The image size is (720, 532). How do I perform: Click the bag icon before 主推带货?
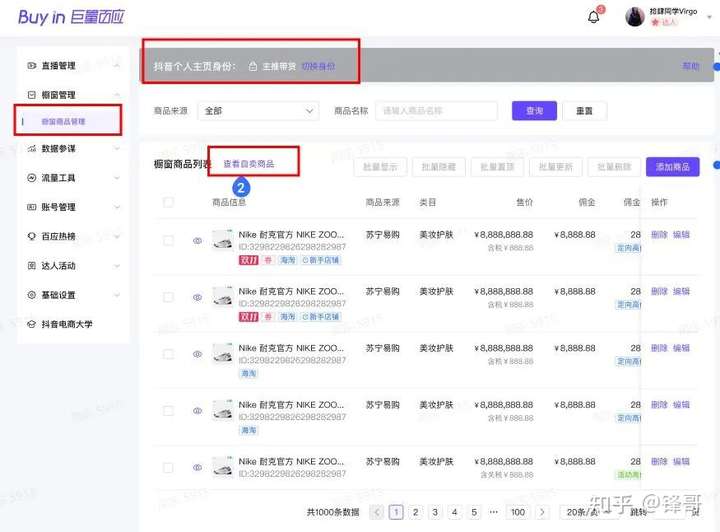[x=253, y=67]
